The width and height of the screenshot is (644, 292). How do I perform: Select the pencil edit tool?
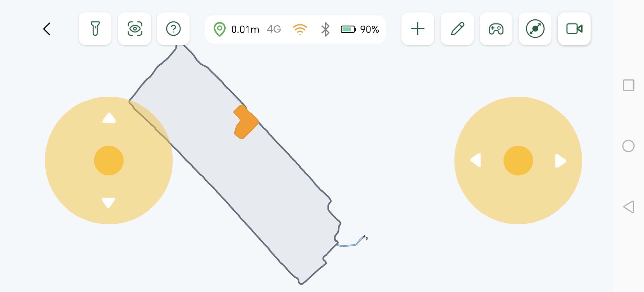click(457, 29)
